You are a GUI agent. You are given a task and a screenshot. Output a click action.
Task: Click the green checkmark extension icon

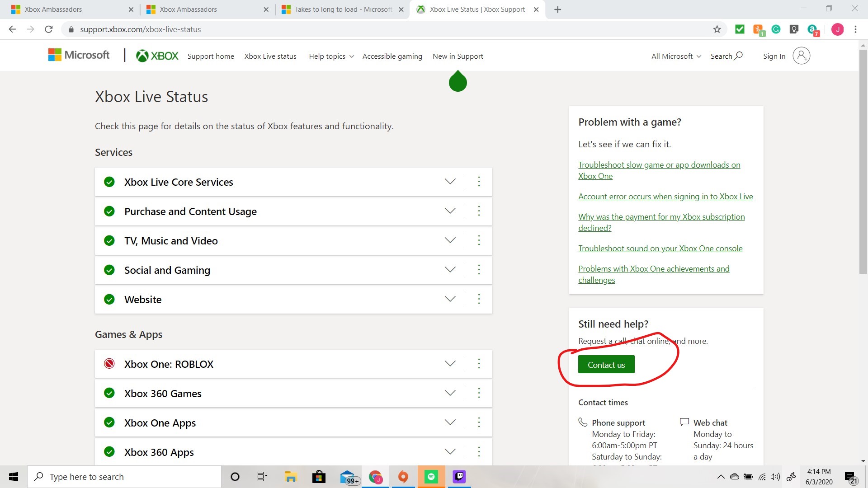pos(740,29)
